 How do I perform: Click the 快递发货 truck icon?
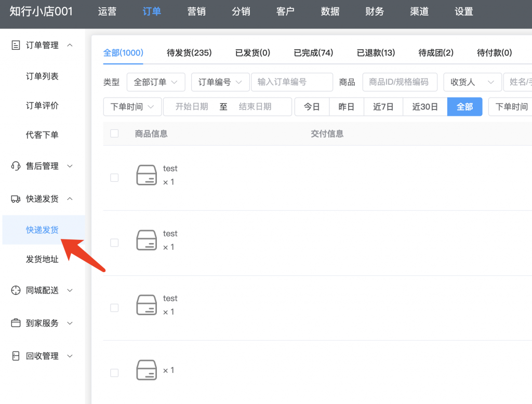[x=16, y=199]
